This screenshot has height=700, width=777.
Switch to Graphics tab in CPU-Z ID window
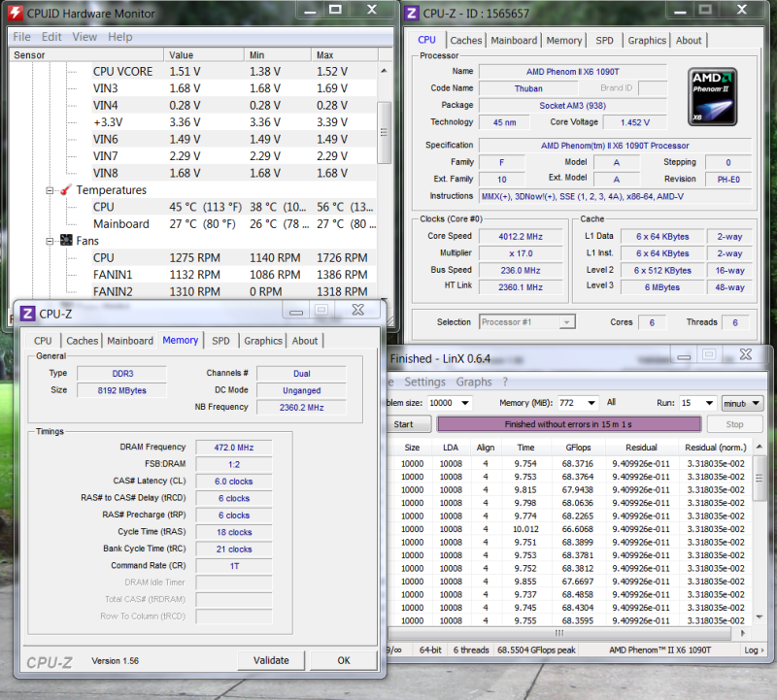click(x=647, y=41)
